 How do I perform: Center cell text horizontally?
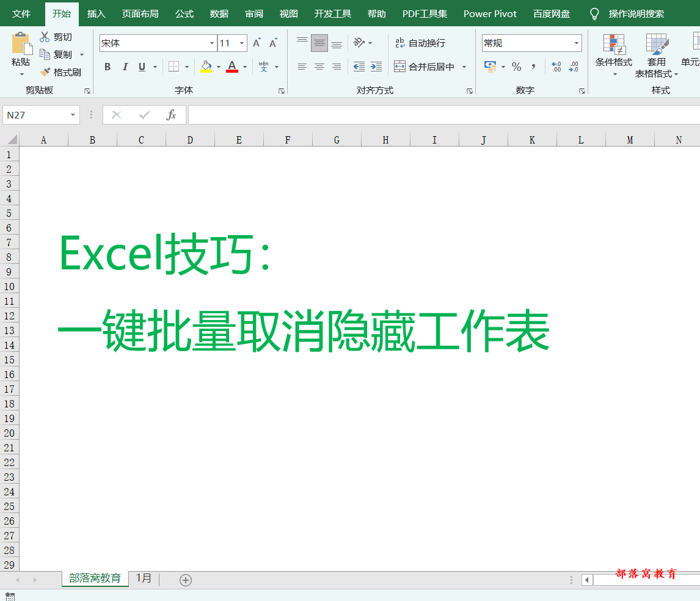click(319, 67)
